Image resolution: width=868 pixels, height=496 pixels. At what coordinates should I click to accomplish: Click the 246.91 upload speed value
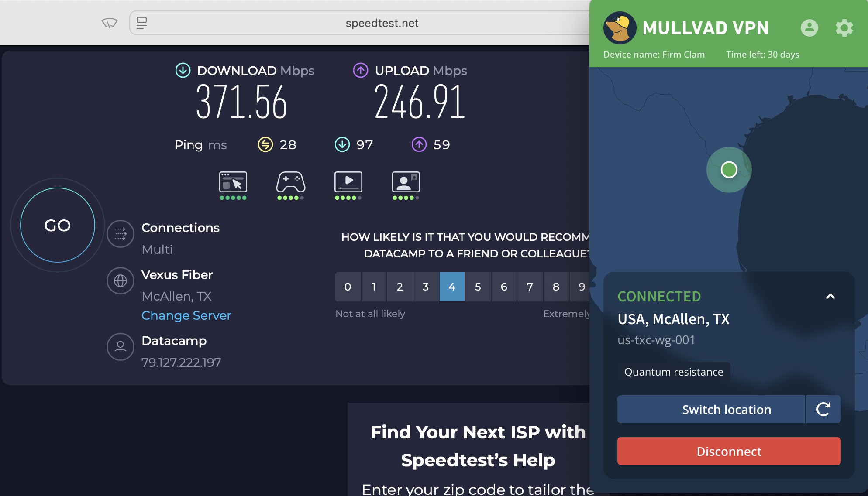pyautogui.click(x=420, y=102)
